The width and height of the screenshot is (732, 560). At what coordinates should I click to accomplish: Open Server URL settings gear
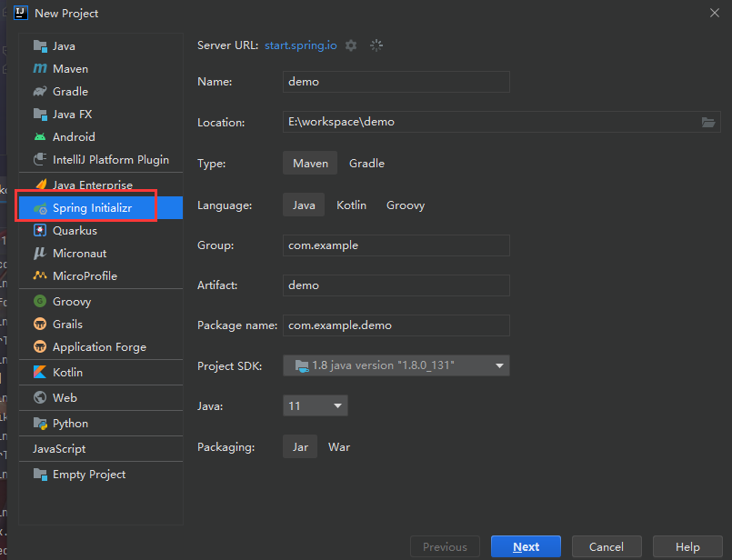(351, 45)
